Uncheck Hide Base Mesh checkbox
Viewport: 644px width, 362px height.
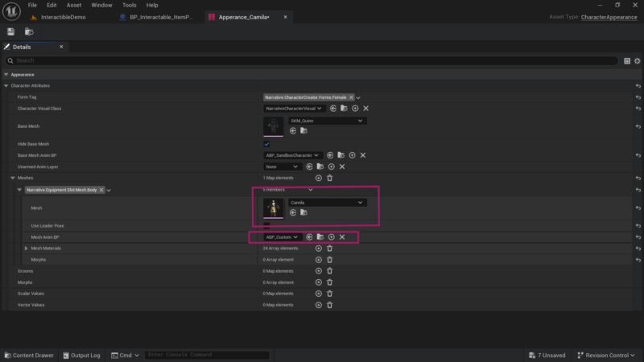tap(266, 144)
